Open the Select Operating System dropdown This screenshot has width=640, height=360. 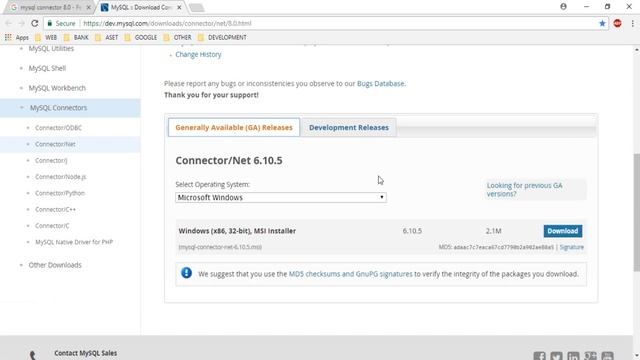coord(281,198)
